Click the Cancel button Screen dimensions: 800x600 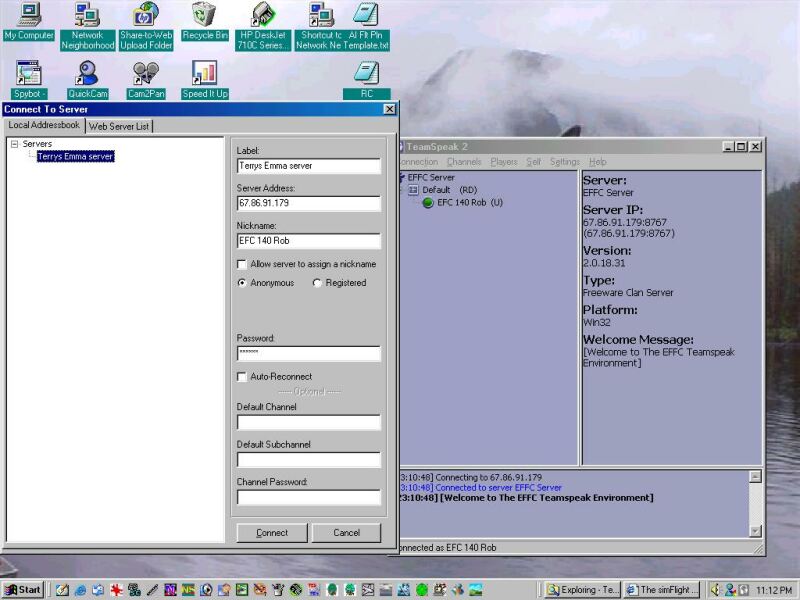(x=346, y=533)
